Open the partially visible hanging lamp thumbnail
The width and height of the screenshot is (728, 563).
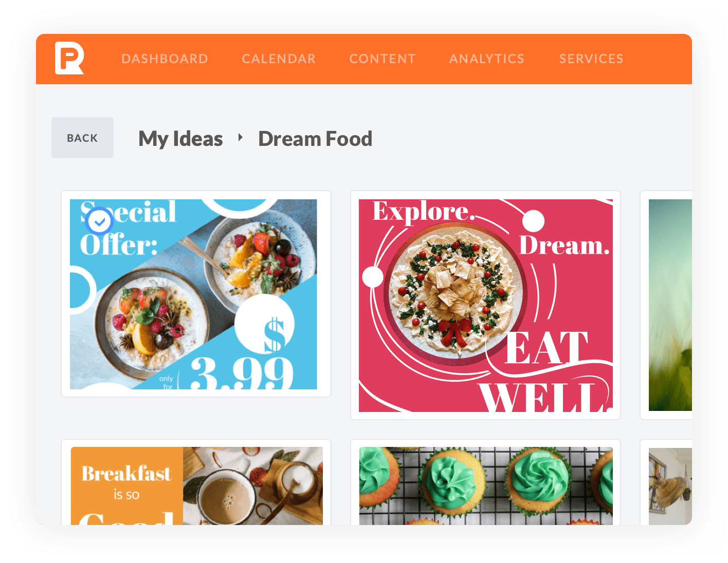pyautogui.click(x=670, y=486)
